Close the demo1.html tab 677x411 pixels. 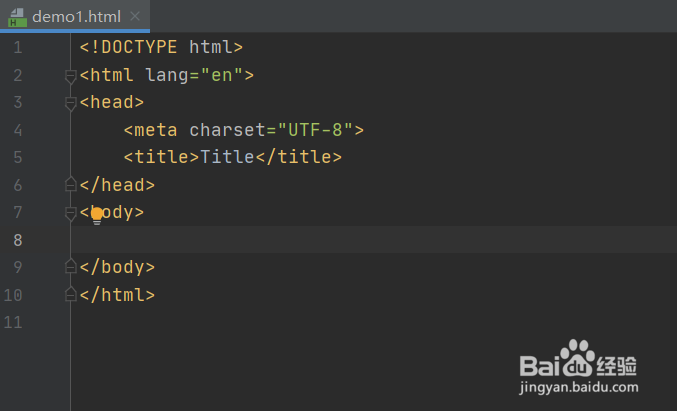pyautogui.click(x=135, y=17)
